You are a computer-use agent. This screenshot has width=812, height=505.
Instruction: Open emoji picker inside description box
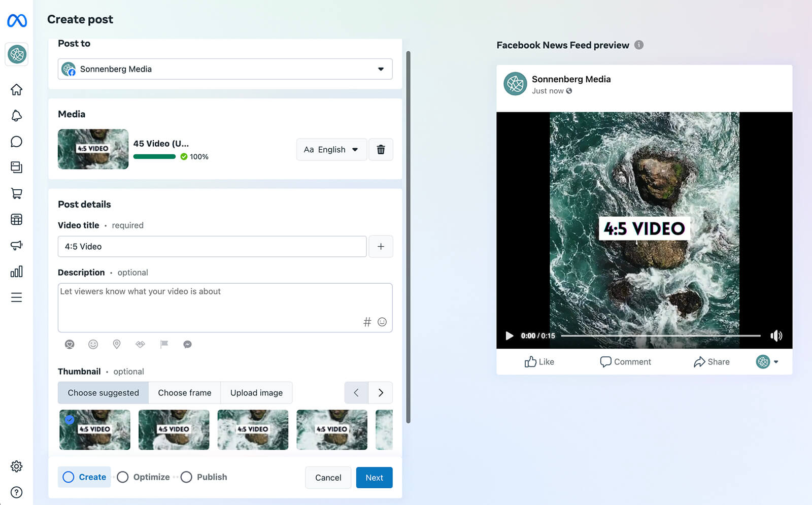pos(382,322)
